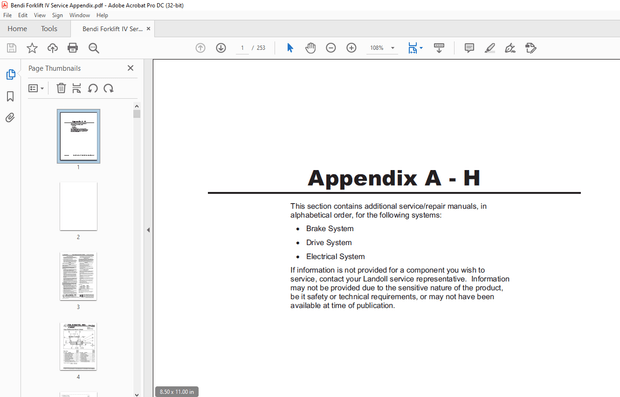Open the thumbnail options menu dropdown

point(36,88)
